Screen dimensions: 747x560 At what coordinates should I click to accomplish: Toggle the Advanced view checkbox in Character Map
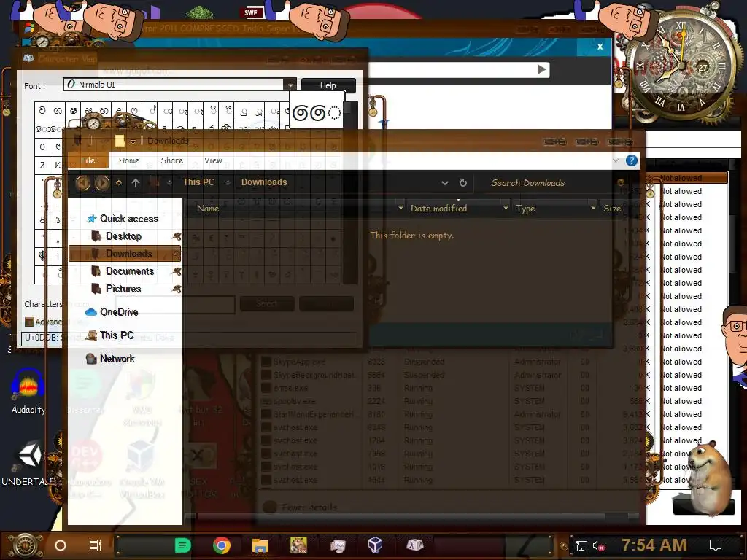(29, 322)
